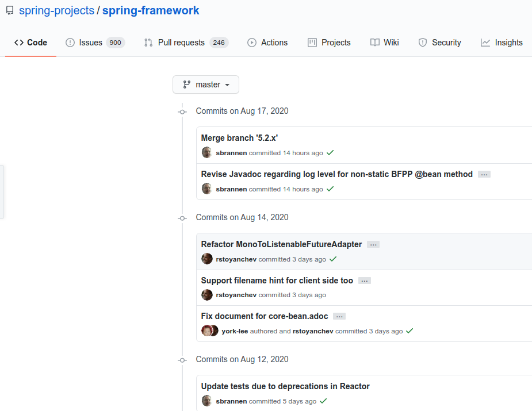Open Fix document for core-bean.adoc commit
This screenshot has width=532, height=411.
pyautogui.click(x=265, y=316)
